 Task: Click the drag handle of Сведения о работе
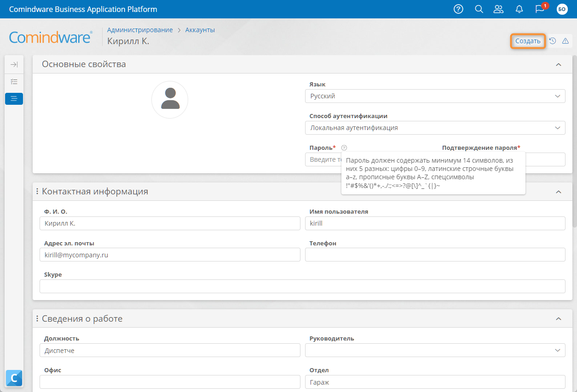(37, 318)
